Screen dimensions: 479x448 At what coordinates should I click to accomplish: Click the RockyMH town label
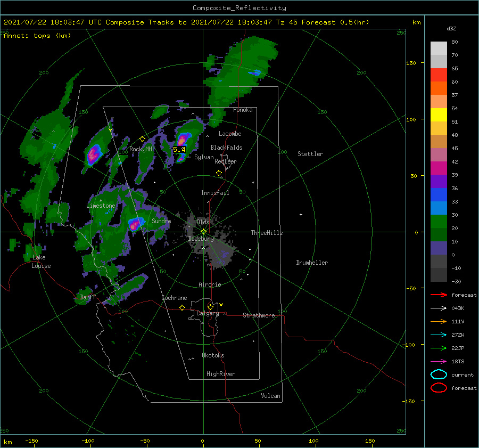point(141,149)
